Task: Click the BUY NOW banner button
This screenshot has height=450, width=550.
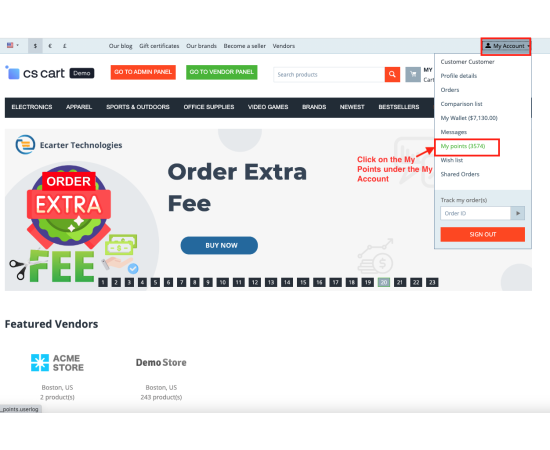Action: [219, 246]
